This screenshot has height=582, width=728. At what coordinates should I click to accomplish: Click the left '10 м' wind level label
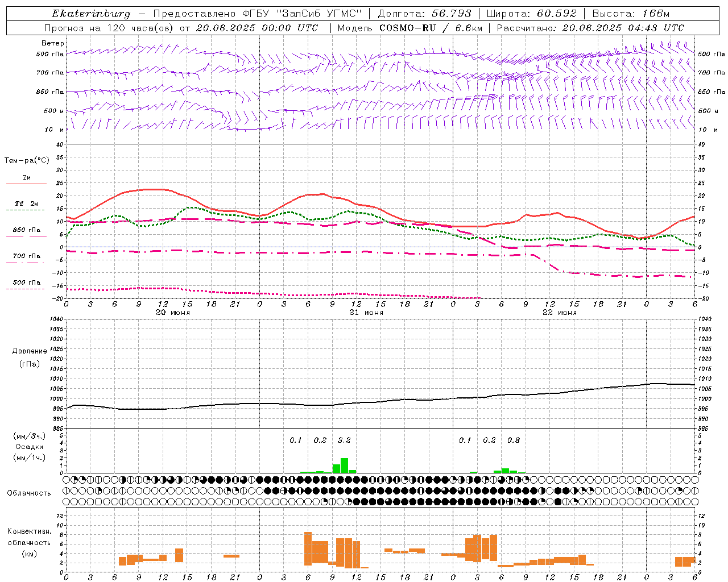53,130
